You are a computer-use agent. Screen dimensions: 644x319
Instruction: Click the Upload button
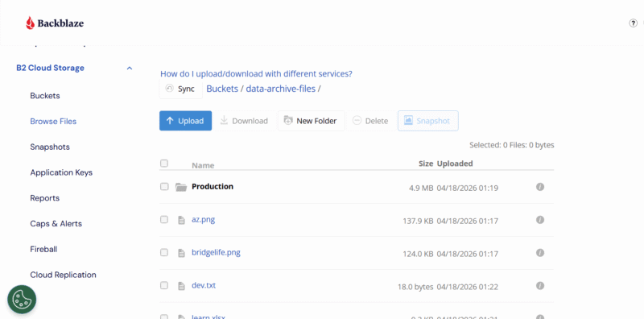pos(186,121)
